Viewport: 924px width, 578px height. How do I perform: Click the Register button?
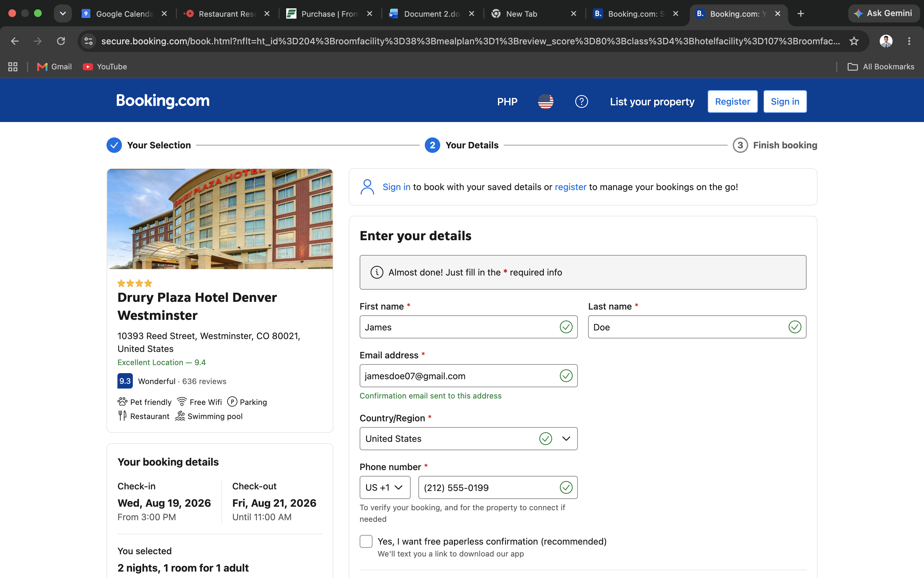pyautogui.click(x=732, y=101)
